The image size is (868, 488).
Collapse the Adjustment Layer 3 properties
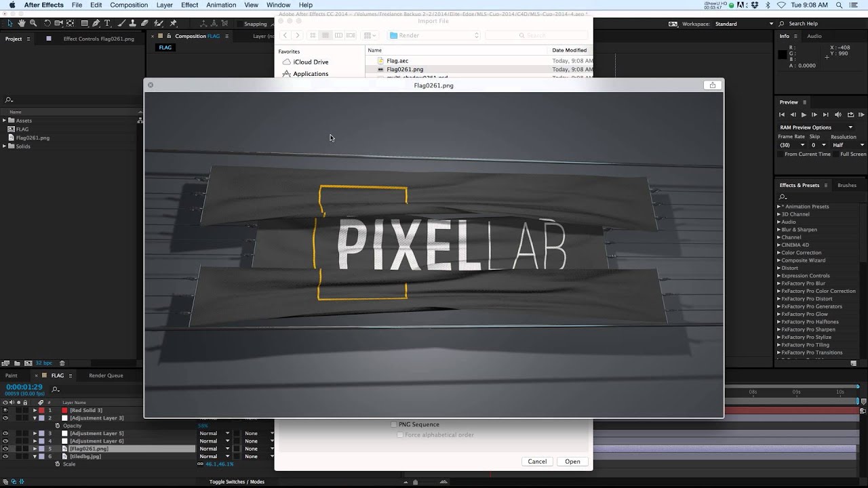pyautogui.click(x=35, y=418)
